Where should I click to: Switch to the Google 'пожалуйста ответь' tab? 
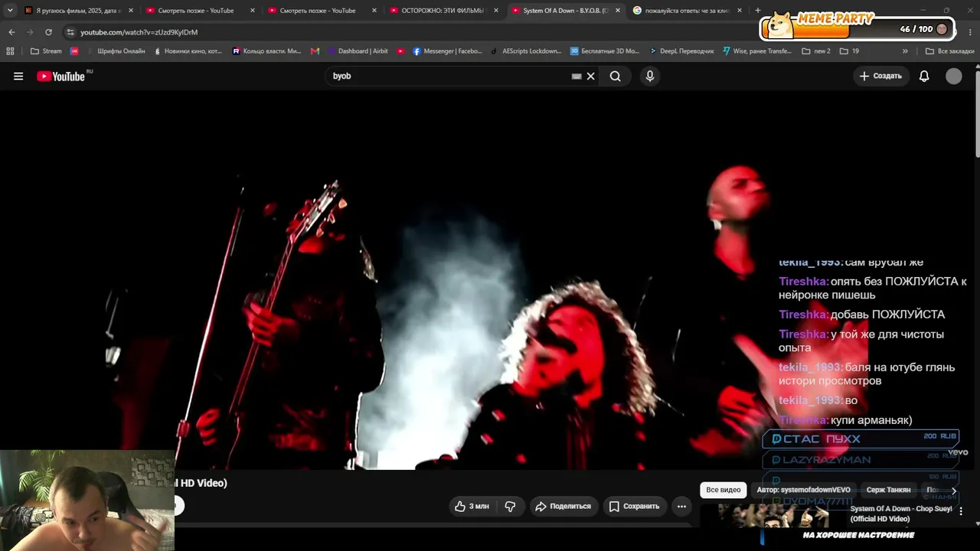[687, 11]
